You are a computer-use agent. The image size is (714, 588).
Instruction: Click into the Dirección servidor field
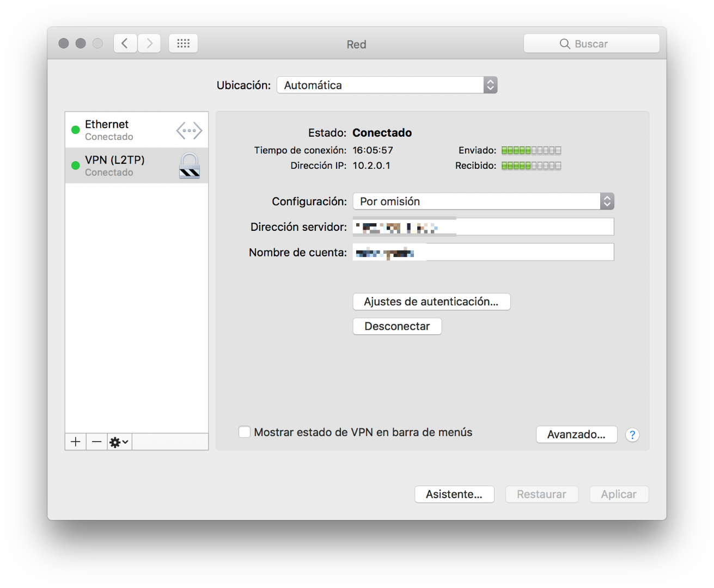pos(484,227)
